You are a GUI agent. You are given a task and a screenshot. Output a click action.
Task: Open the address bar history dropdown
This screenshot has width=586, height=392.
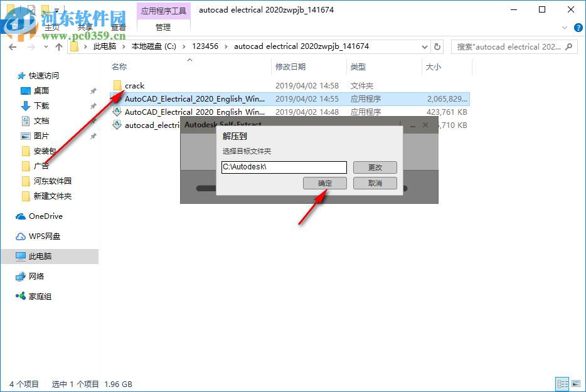424,46
